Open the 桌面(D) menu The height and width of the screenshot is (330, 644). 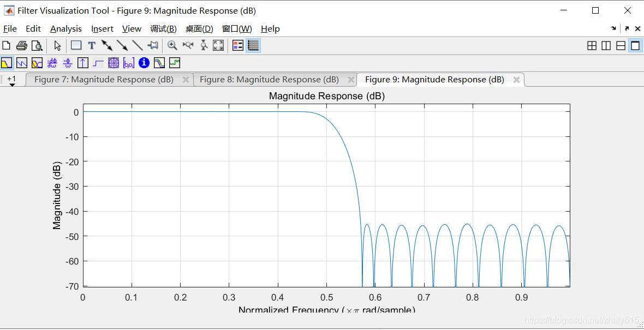click(x=200, y=29)
